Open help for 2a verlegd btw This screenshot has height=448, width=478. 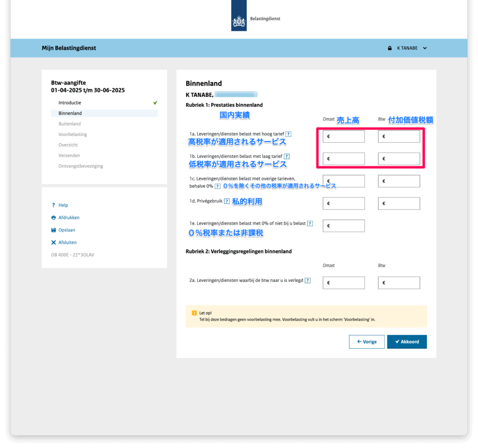tap(308, 280)
